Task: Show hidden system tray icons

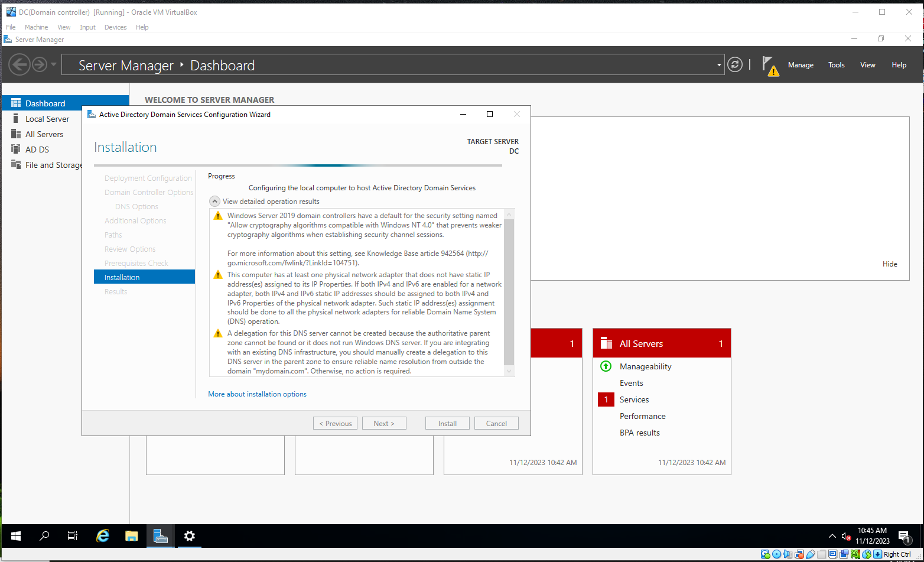Action: coord(832,536)
